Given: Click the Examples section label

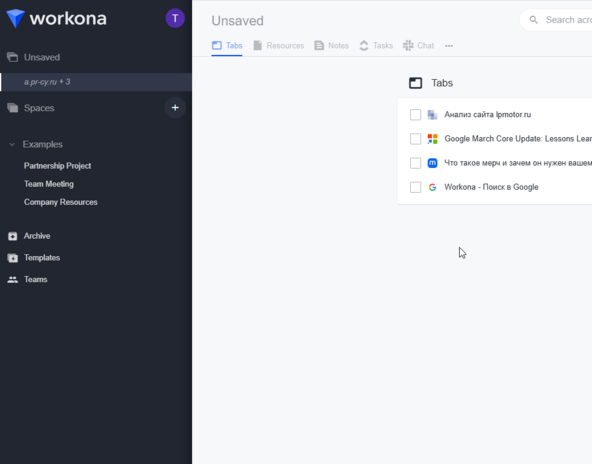Looking at the screenshot, I should click(43, 145).
